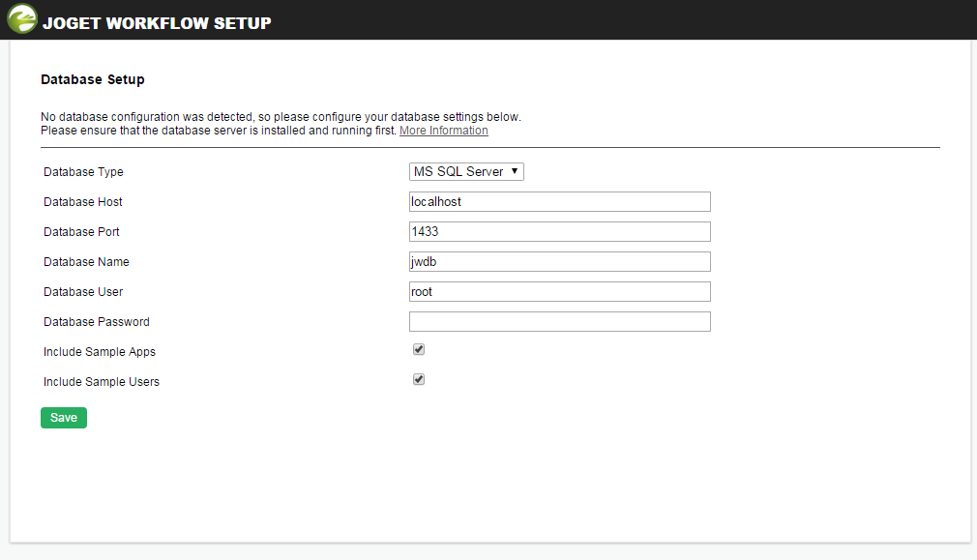
Task: Click the Include Sample Users label text
Action: tap(102, 382)
